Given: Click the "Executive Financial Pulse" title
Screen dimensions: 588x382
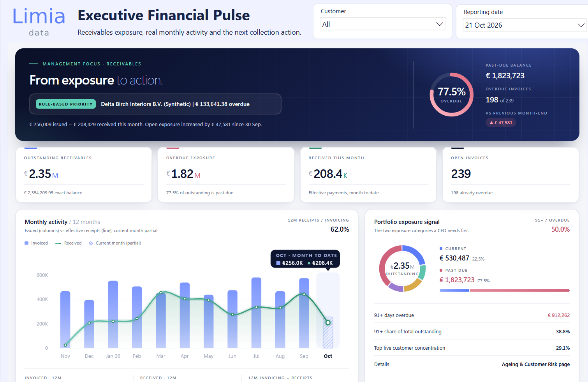Looking at the screenshot, I should click(x=164, y=15).
